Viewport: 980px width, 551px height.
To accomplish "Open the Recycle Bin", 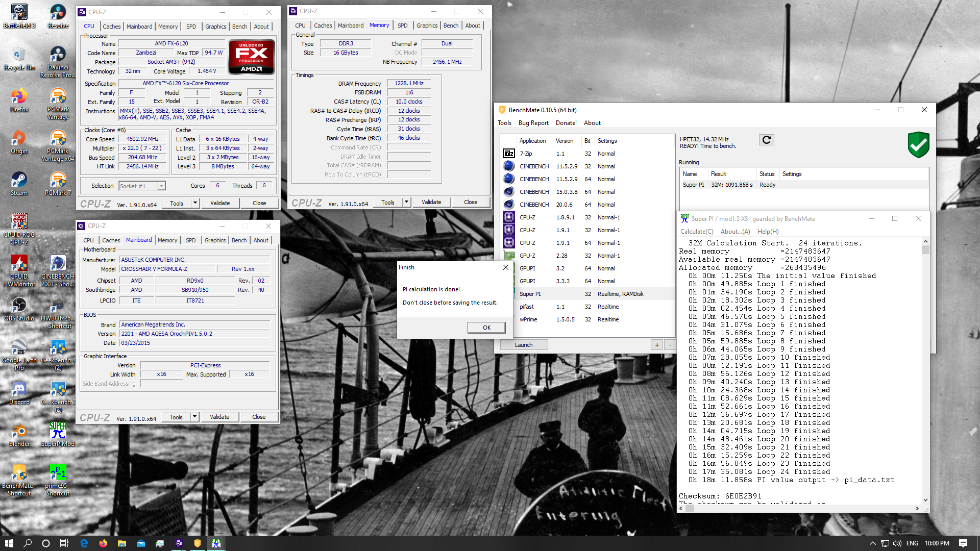I will [x=19, y=58].
